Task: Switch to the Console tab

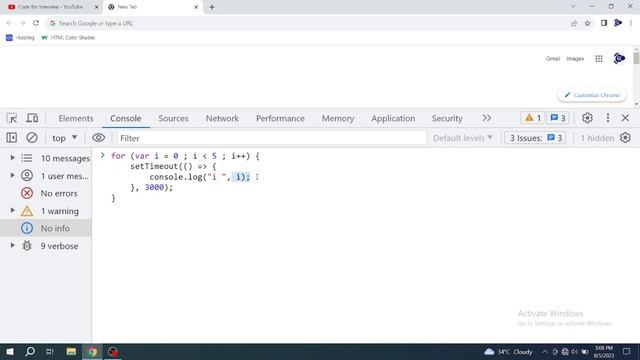Action: pyautogui.click(x=126, y=118)
